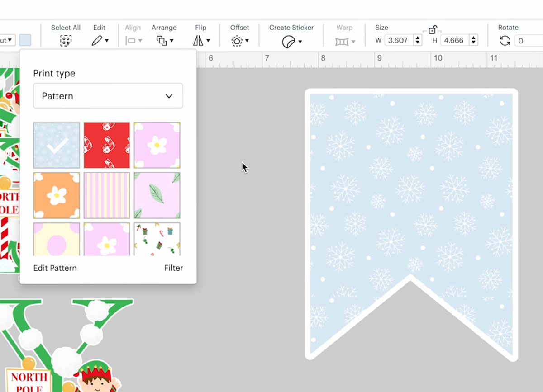The height and width of the screenshot is (392, 543).
Task: Click the Rotate icon
Action: pos(505,41)
